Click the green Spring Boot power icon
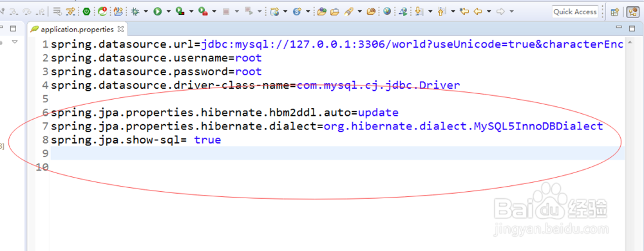644x251 pixels. (86, 12)
